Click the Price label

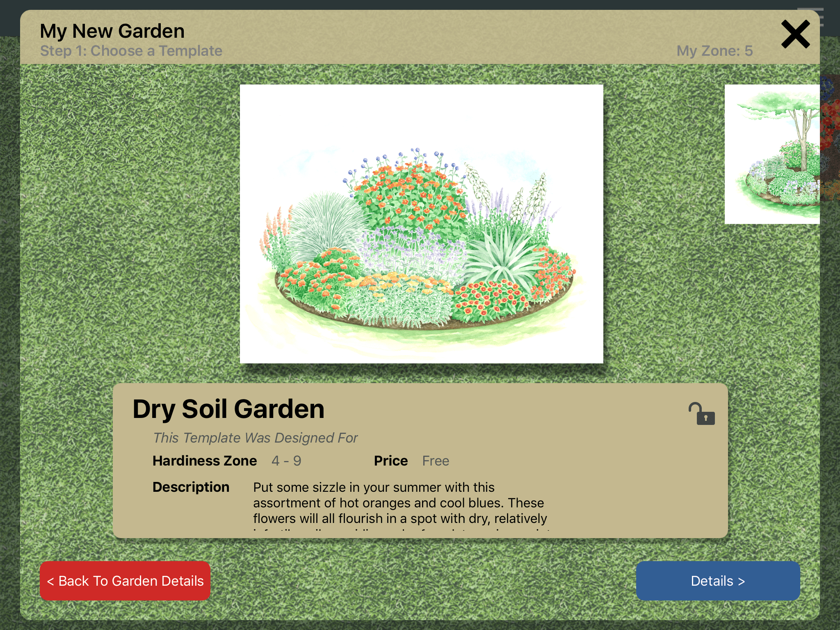[x=390, y=461]
